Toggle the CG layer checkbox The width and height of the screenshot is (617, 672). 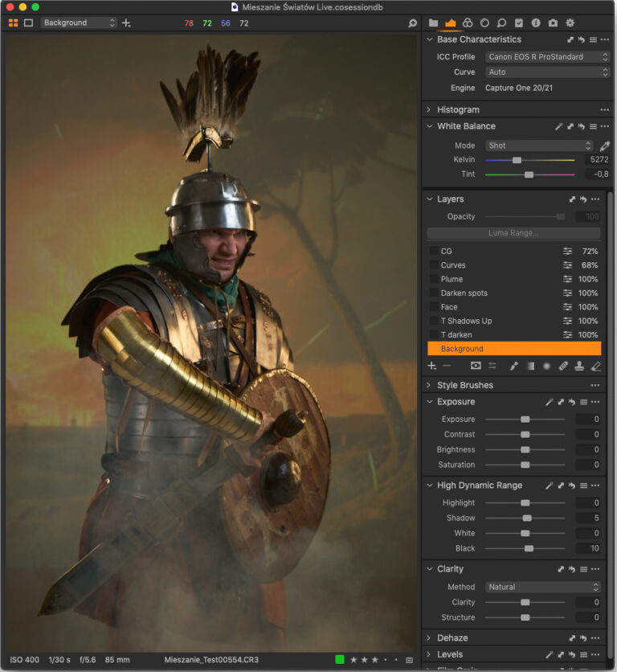point(433,251)
